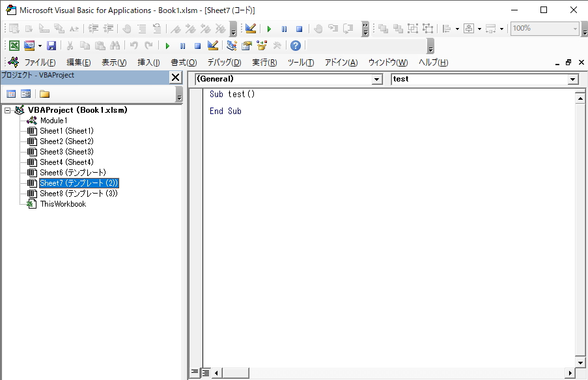Open the (General) object dropdown
This screenshot has width=588, height=380.
click(x=377, y=80)
